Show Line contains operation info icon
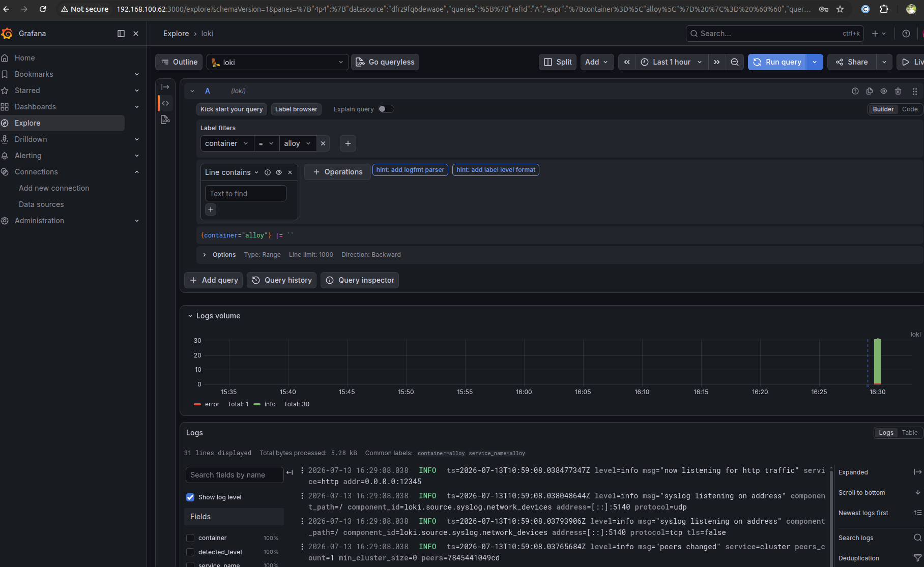Viewport: 924px width, 567px height. [268, 172]
